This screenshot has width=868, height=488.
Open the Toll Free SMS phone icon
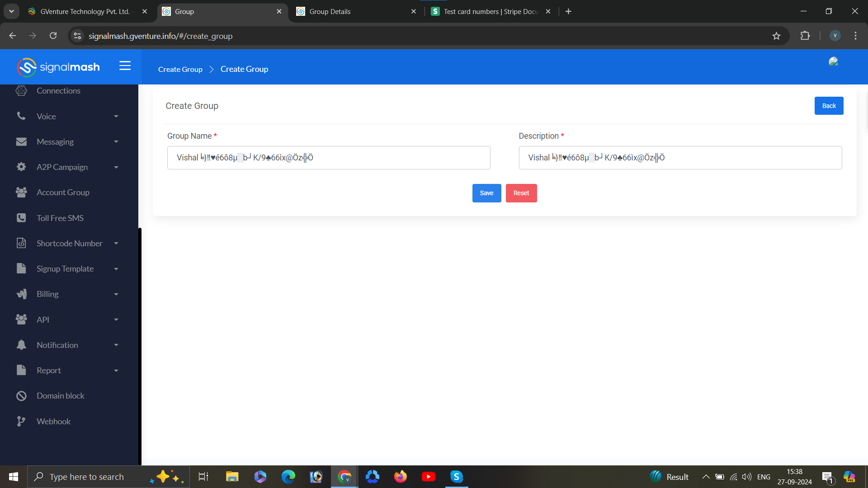click(21, 218)
